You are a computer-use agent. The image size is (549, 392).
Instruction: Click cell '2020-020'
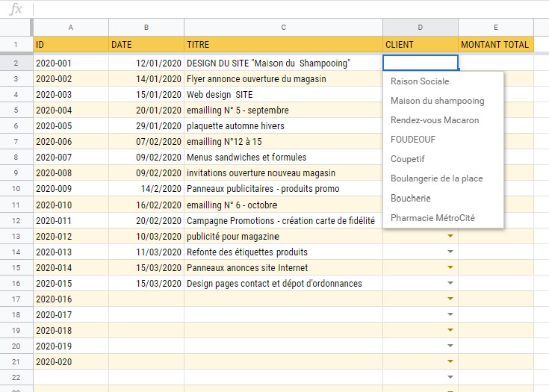[x=71, y=361]
